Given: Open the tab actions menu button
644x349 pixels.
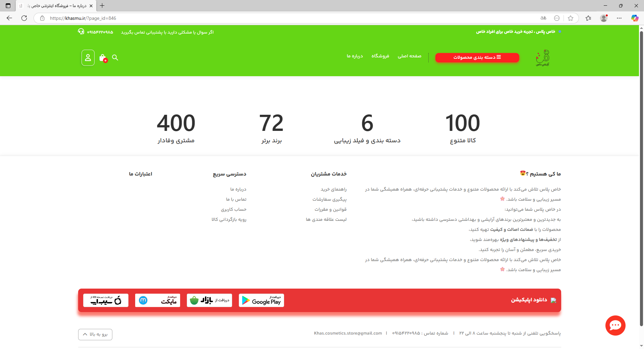Looking at the screenshot, I should [8, 6].
